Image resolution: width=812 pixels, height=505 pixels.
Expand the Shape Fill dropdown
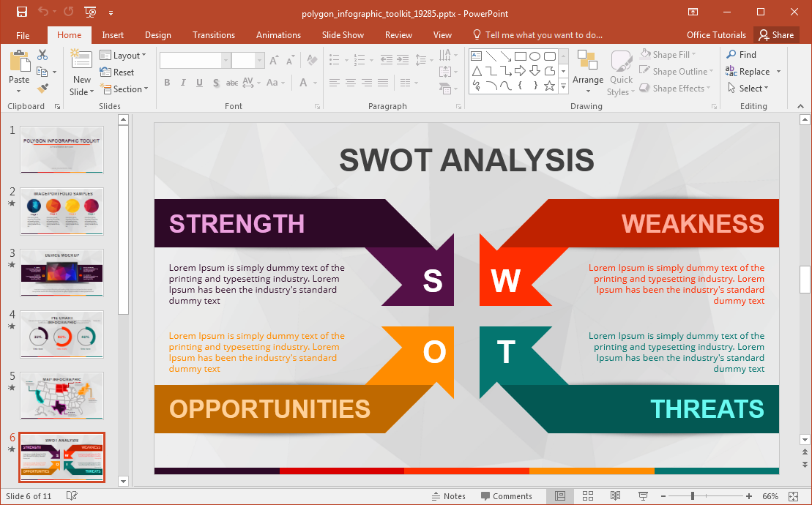[668, 54]
